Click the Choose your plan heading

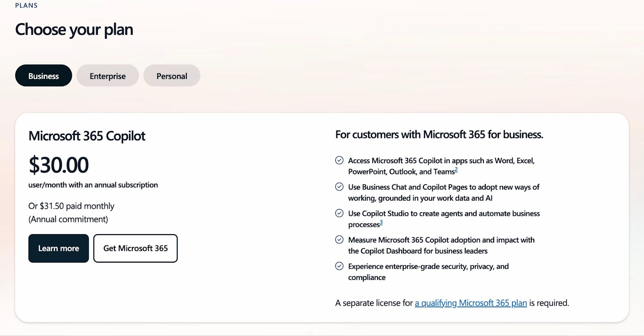click(x=74, y=30)
